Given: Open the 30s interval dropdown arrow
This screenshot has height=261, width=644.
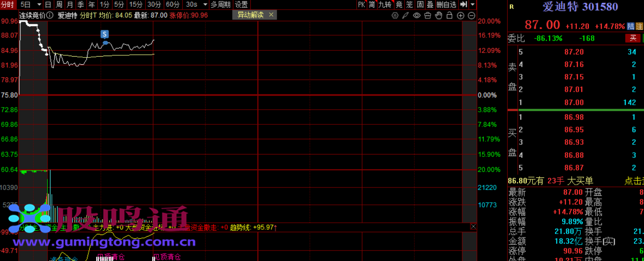Looking at the screenshot, I should click(x=205, y=5).
